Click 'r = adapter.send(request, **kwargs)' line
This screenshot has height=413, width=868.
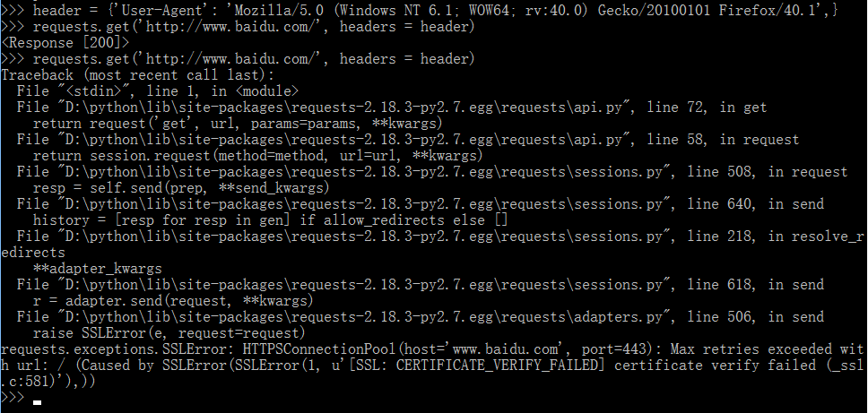pyautogui.click(x=173, y=301)
